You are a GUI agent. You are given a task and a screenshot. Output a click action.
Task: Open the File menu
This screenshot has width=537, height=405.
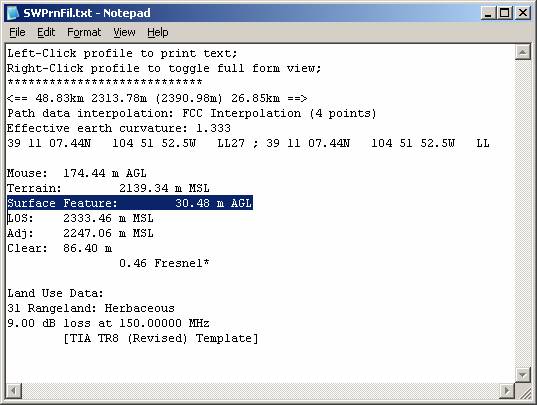pos(17,33)
